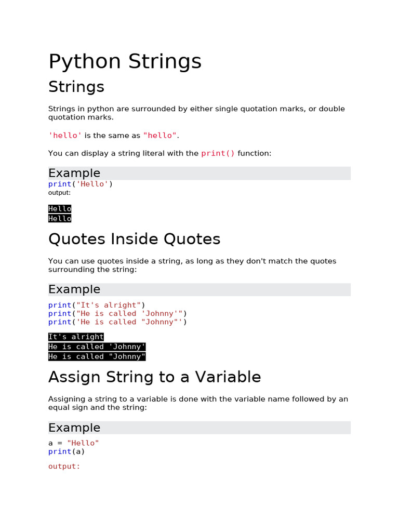Click the output line with Johnny in single quotes
Viewport: 399px width, 532px height.
coord(97,347)
